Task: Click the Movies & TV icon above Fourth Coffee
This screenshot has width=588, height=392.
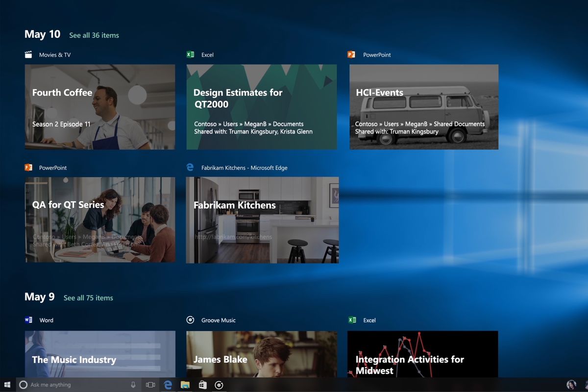Action: (x=29, y=54)
